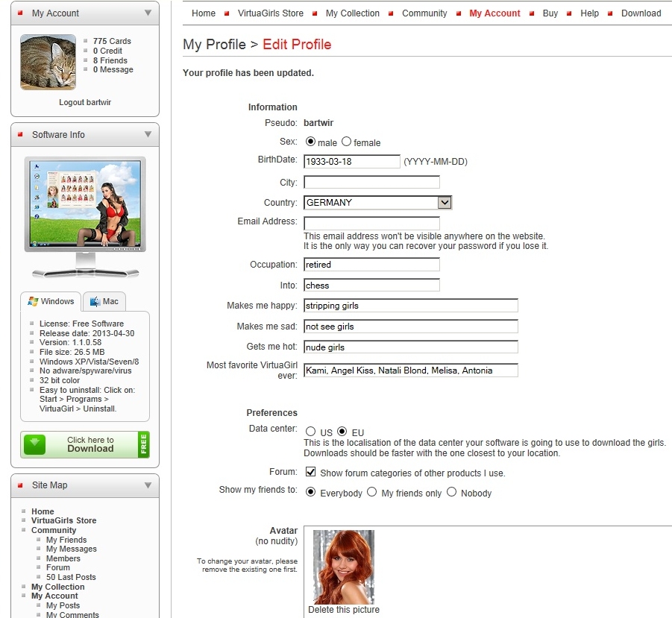Open VirtuaGirls Store from top menu
The image size is (672, 618).
click(x=270, y=13)
